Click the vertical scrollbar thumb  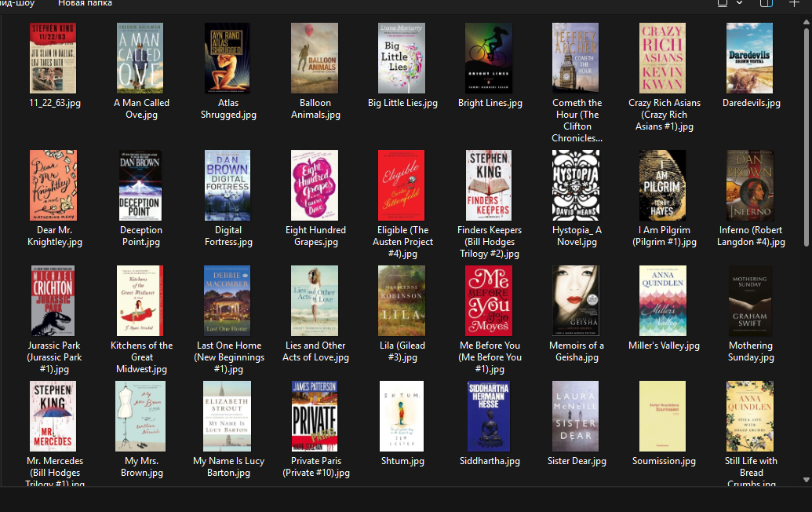(807, 137)
